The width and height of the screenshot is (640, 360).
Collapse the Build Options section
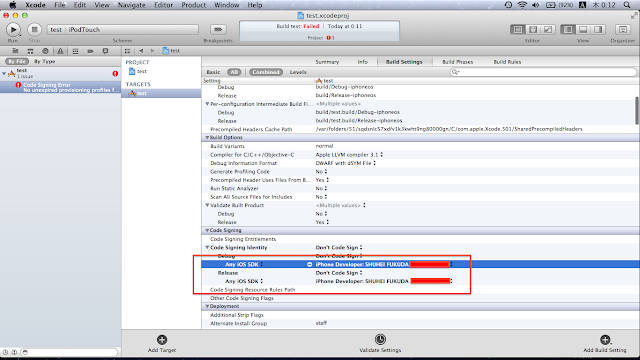207,138
